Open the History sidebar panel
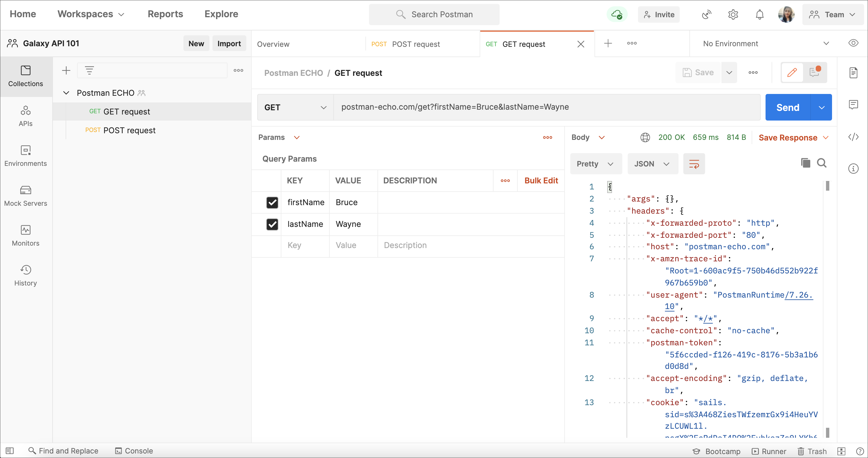The image size is (868, 458). 26,276
